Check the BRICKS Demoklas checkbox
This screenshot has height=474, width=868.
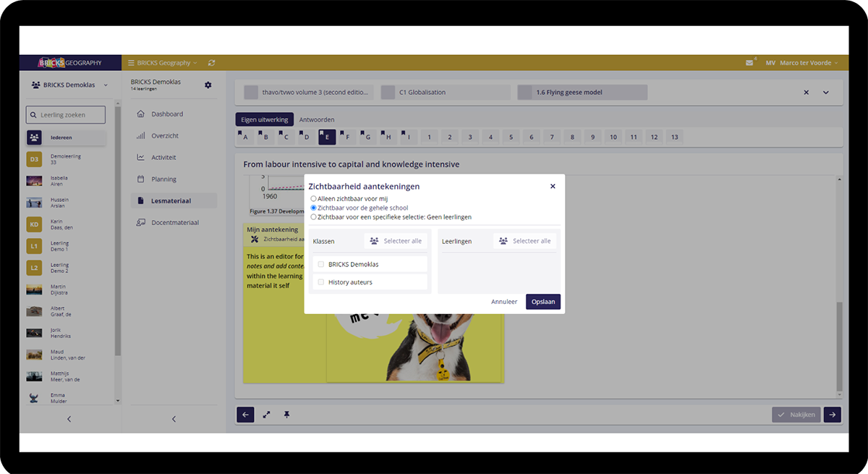coord(321,264)
